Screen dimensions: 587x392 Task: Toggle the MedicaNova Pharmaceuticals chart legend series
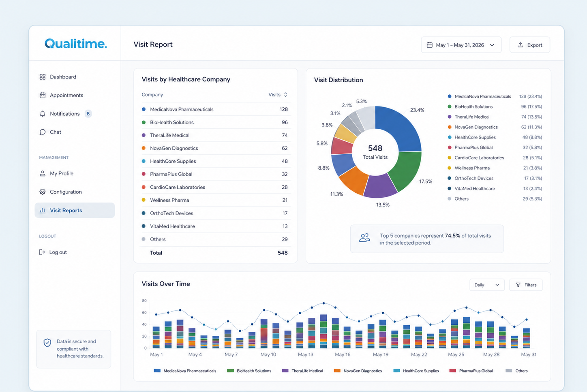tap(185, 371)
